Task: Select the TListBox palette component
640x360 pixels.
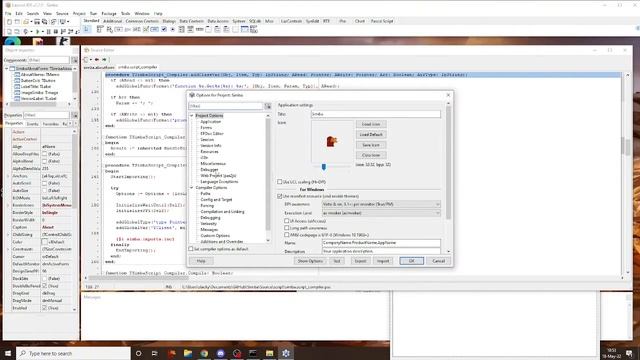Action: tap(182, 29)
